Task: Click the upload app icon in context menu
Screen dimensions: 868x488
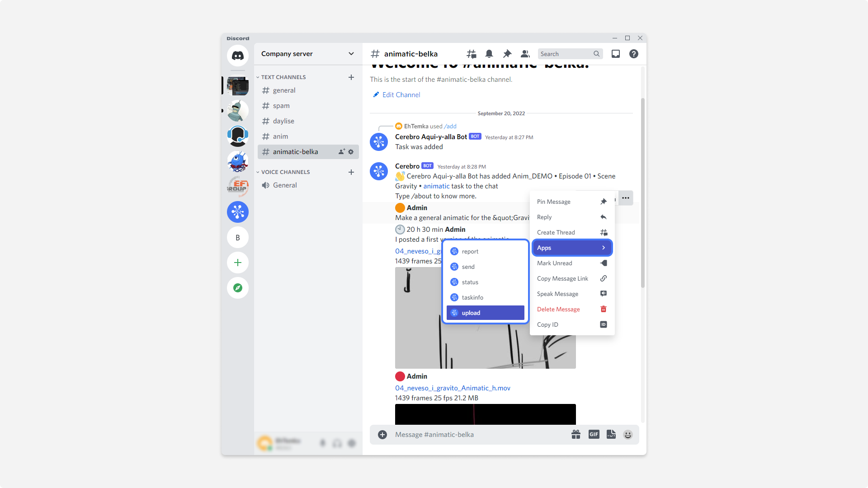Action: (454, 313)
